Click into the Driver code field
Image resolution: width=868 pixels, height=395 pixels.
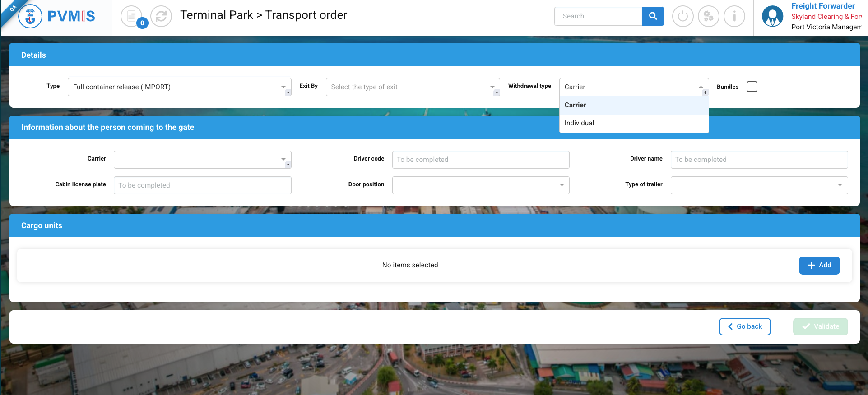(480, 160)
